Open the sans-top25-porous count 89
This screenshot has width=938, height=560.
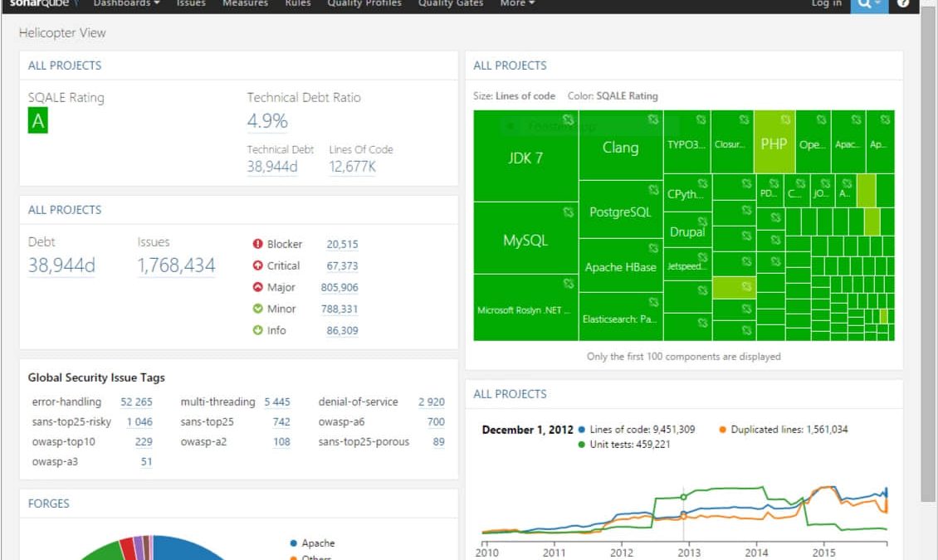439,441
